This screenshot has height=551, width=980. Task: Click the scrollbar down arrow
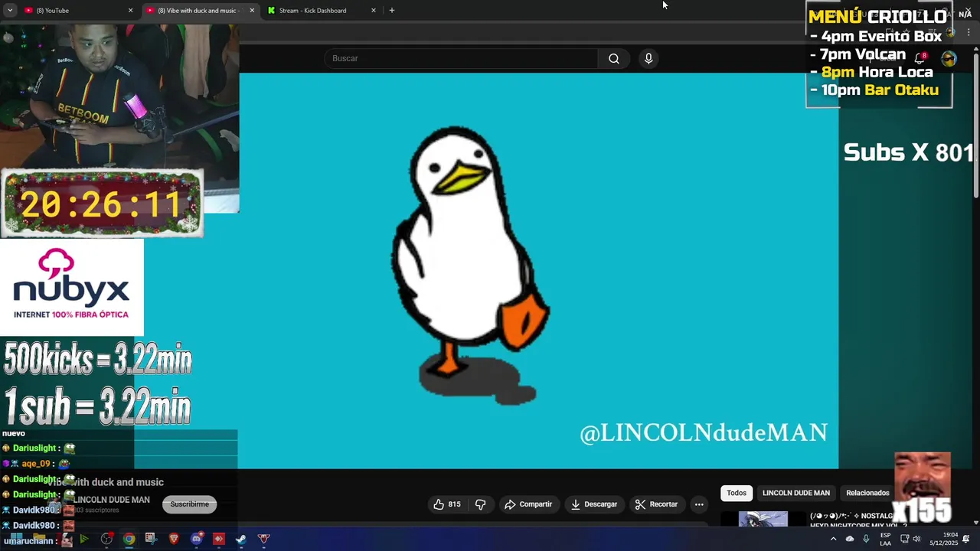click(975, 522)
